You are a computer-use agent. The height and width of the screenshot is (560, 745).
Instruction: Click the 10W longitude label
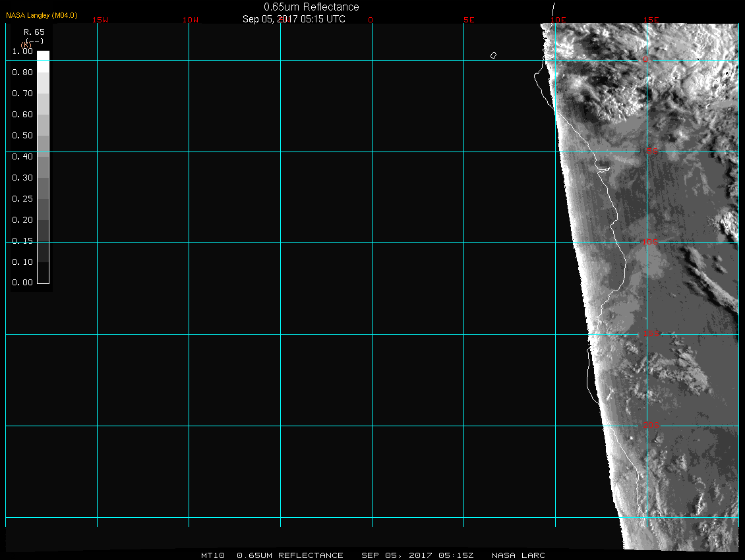(191, 20)
